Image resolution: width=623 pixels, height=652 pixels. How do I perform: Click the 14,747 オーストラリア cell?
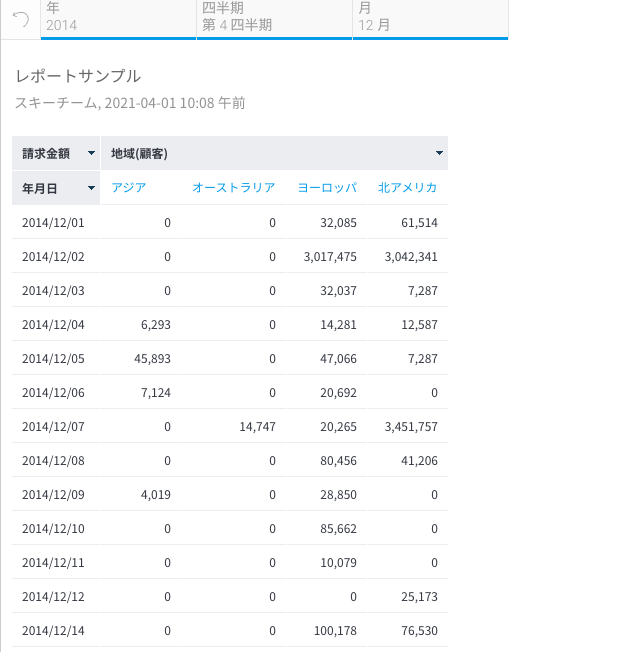[257, 426]
